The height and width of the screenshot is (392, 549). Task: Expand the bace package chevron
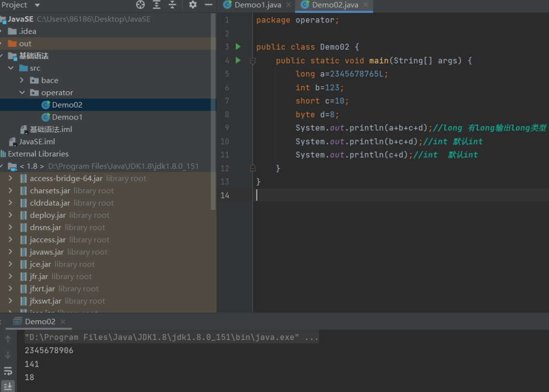pos(22,80)
